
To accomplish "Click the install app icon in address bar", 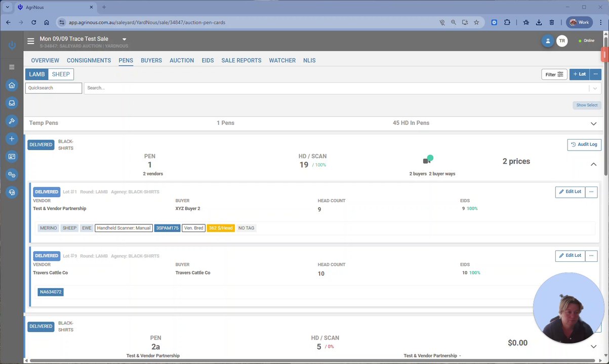I will click(465, 22).
